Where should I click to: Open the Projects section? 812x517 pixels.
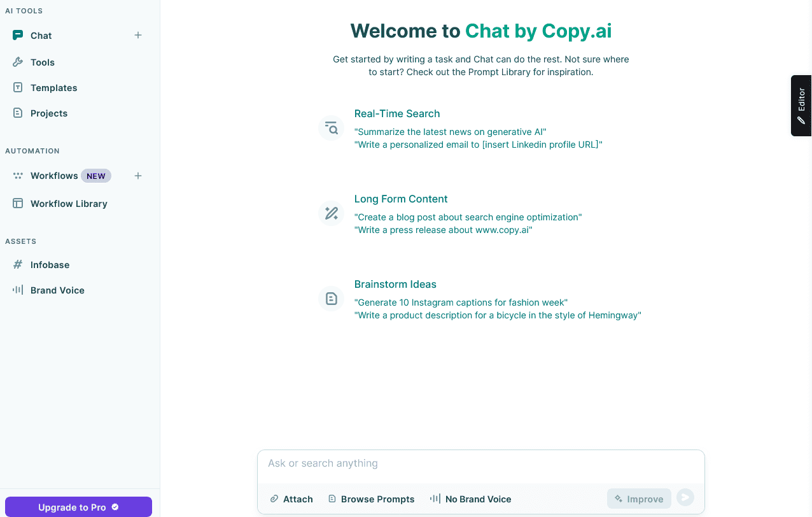pyautogui.click(x=48, y=113)
